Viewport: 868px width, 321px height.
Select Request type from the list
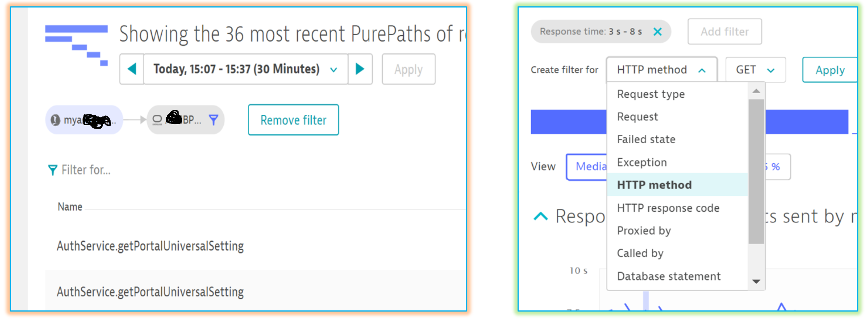[650, 94]
